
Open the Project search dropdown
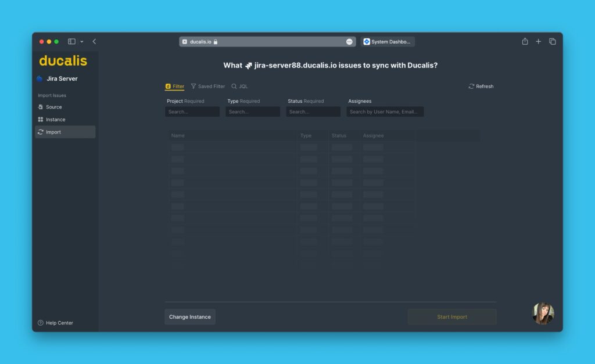point(192,111)
